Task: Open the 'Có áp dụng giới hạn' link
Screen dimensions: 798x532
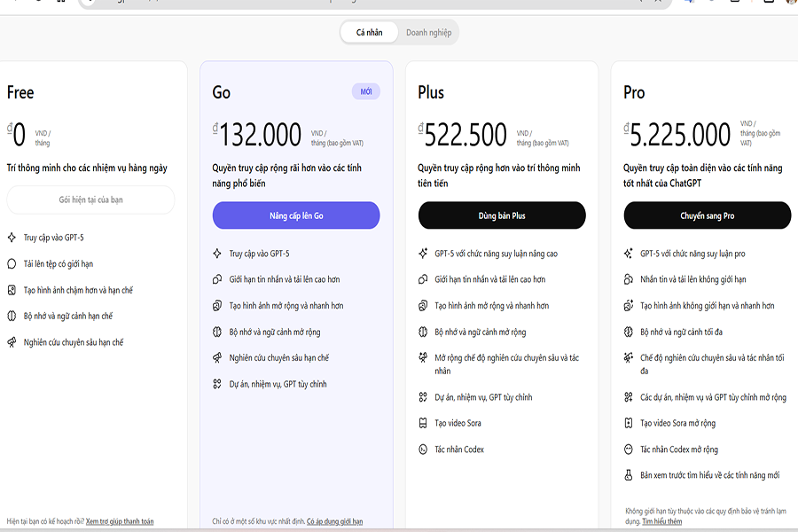Action: [334, 521]
